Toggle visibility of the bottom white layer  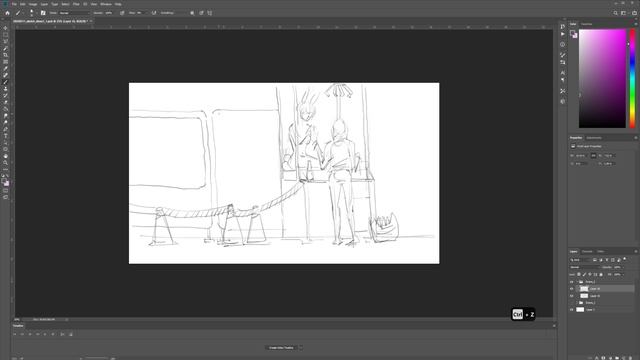point(572,309)
